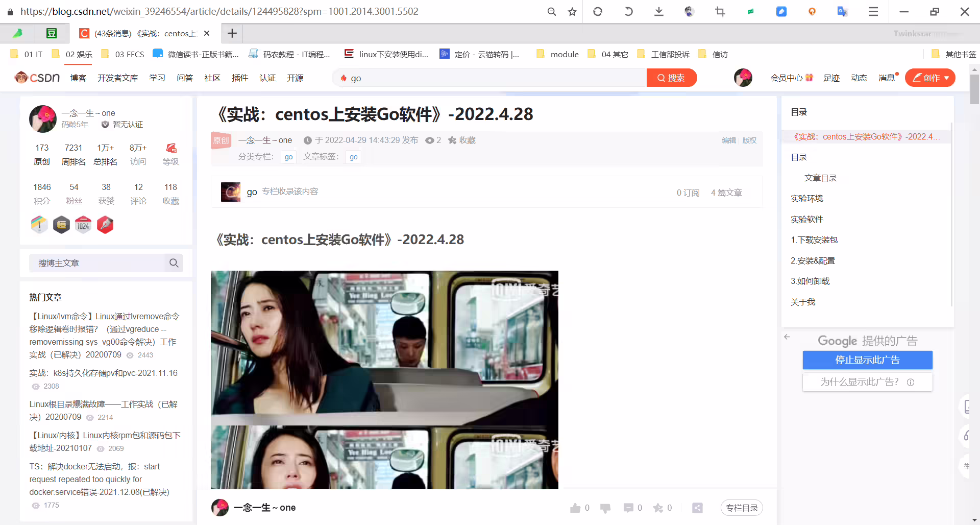Open the go column thumbnail

click(231, 192)
